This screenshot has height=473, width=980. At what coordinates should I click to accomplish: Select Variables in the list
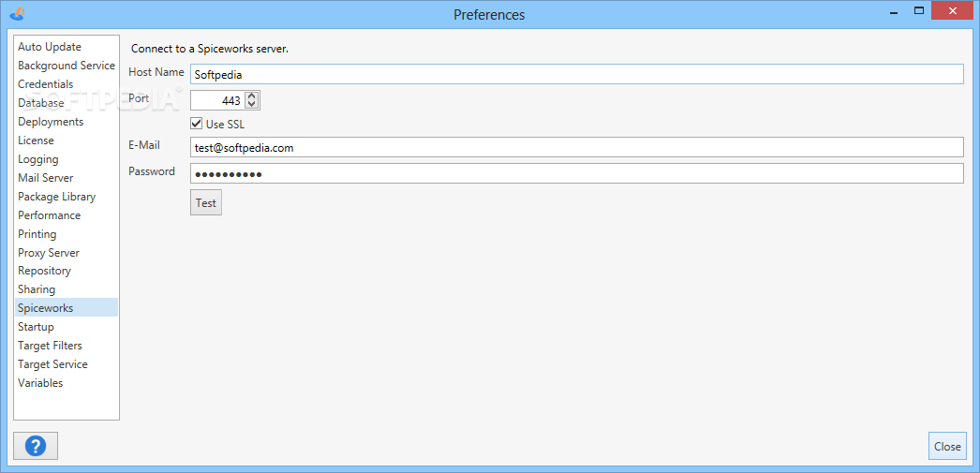tap(67, 383)
